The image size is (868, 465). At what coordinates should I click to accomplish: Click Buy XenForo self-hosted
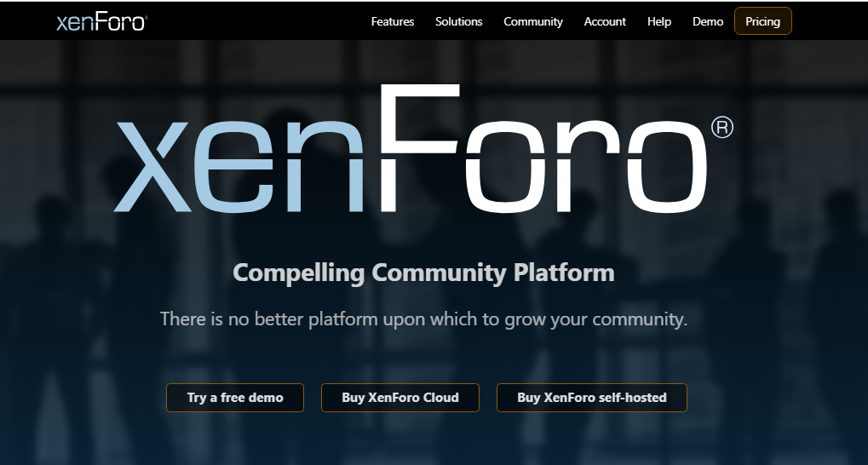[592, 398]
